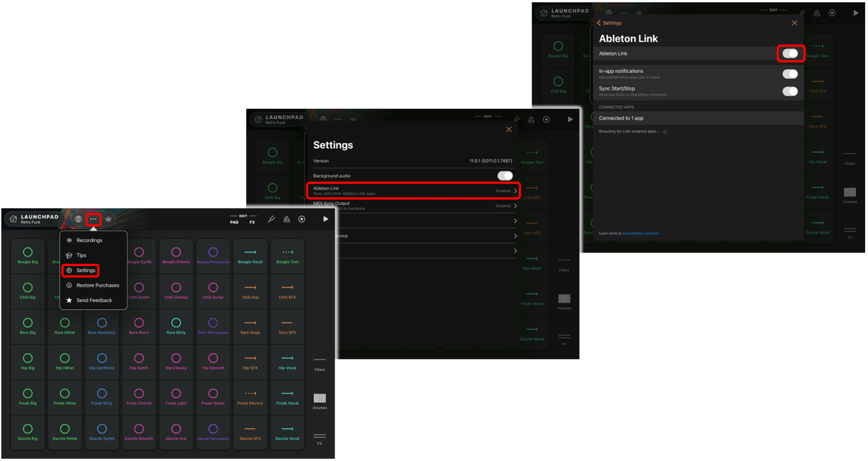This screenshot has width=868, height=461.
Task: Trigger the Dazzle Synth pad
Action: tap(102, 433)
